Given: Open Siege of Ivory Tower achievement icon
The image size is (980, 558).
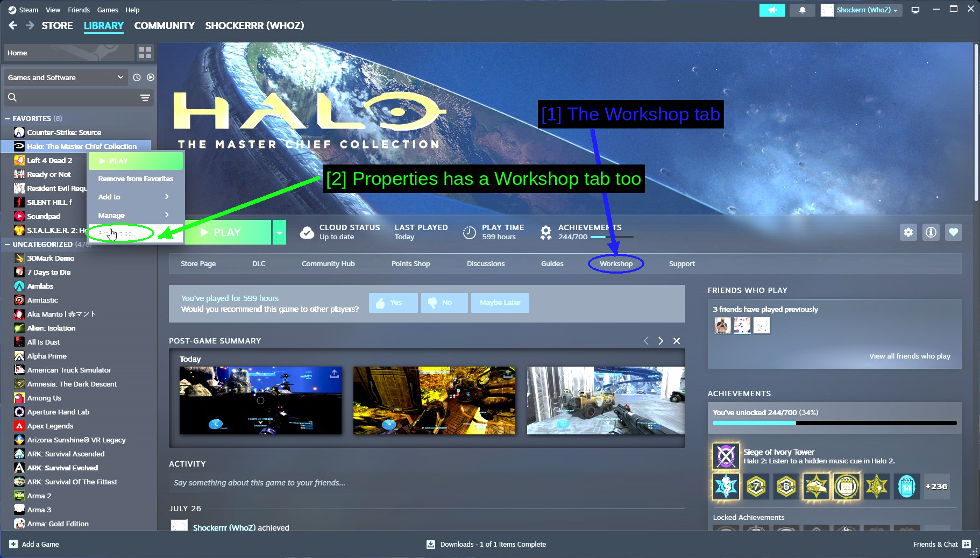Looking at the screenshot, I should point(726,456).
